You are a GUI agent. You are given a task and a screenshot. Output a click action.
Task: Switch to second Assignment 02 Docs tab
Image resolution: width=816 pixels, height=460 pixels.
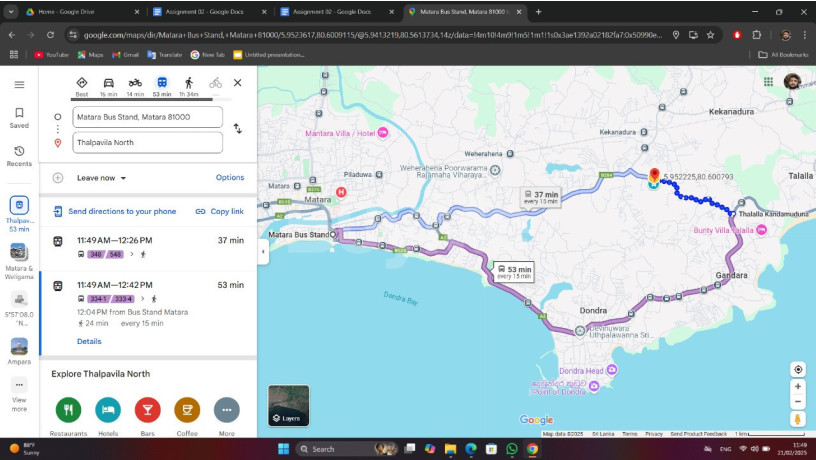coord(336,11)
